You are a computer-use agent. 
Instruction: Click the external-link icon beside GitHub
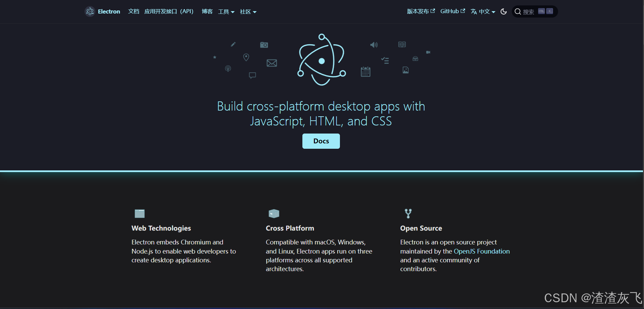[463, 11]
